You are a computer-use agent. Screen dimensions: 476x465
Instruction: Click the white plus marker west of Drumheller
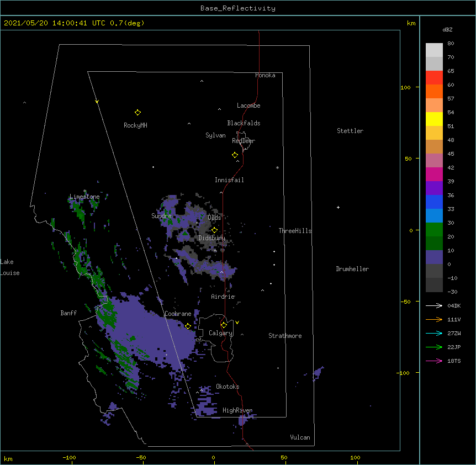coord(338,207)
